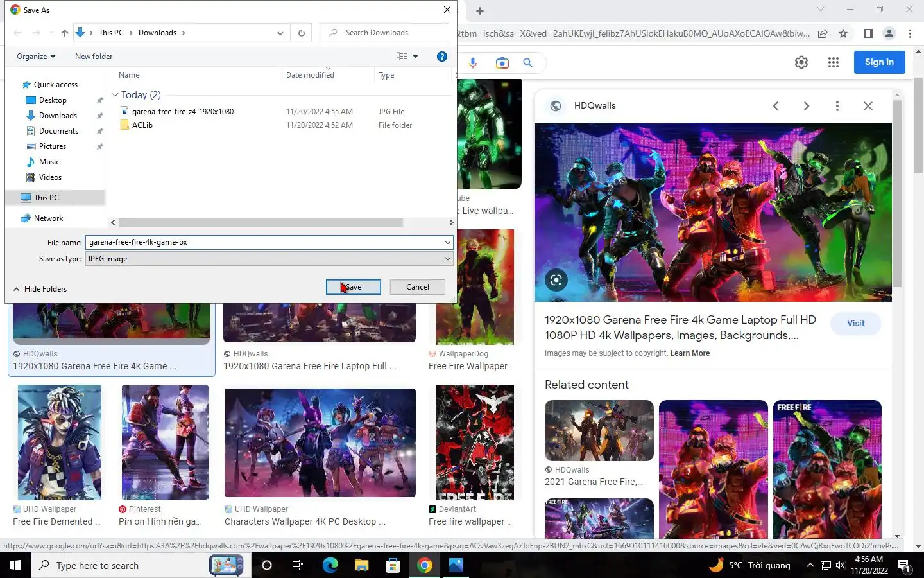Select Desktop in the navigation pane

(x=53, y=100)
